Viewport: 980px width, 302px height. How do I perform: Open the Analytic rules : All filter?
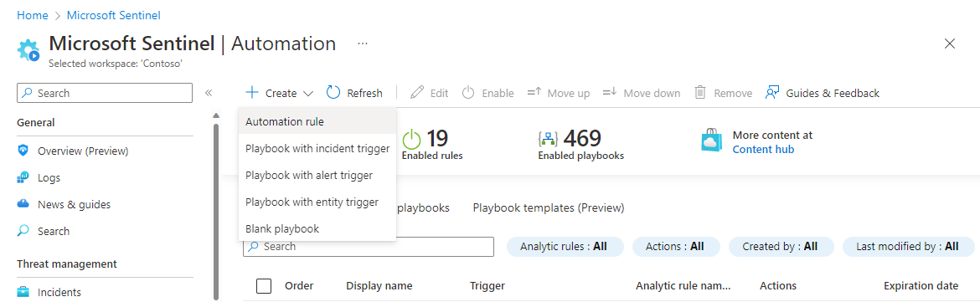(x=563, y=247)
